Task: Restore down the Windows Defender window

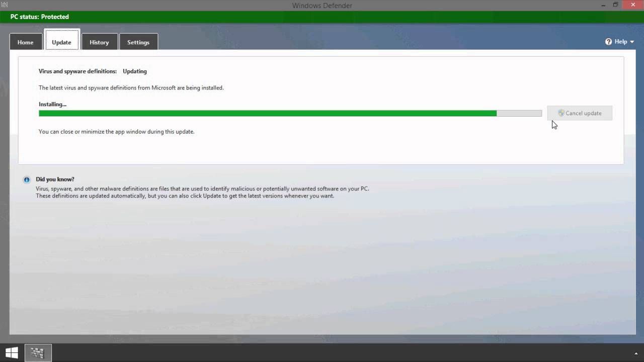Action: pos(615,5)
